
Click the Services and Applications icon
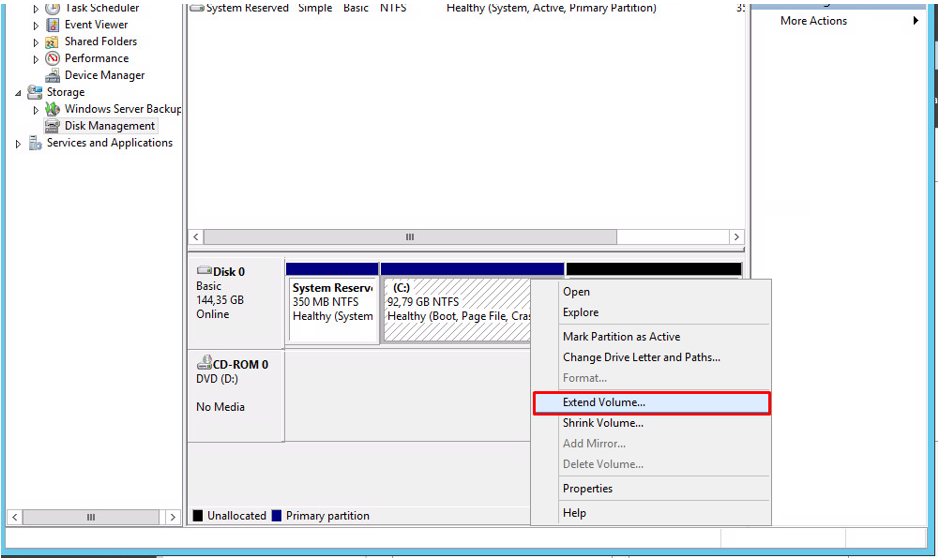(x=35, y=143)
